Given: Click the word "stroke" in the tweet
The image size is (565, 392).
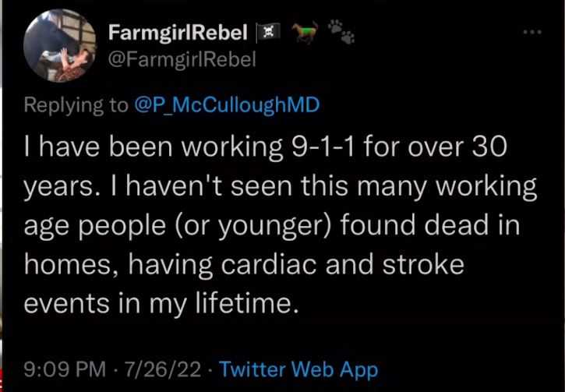Looking at the screenshot, I should (x=421, y=264).
